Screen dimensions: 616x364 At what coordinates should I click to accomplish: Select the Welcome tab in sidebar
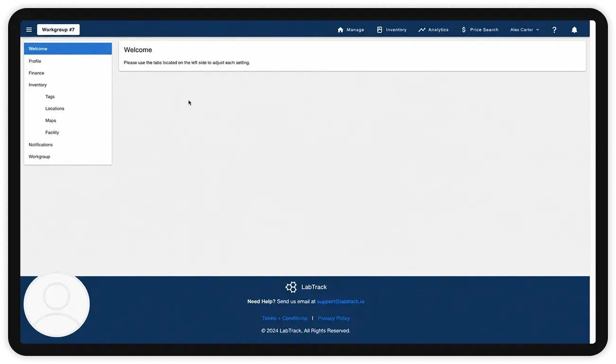tap(68, 49)
